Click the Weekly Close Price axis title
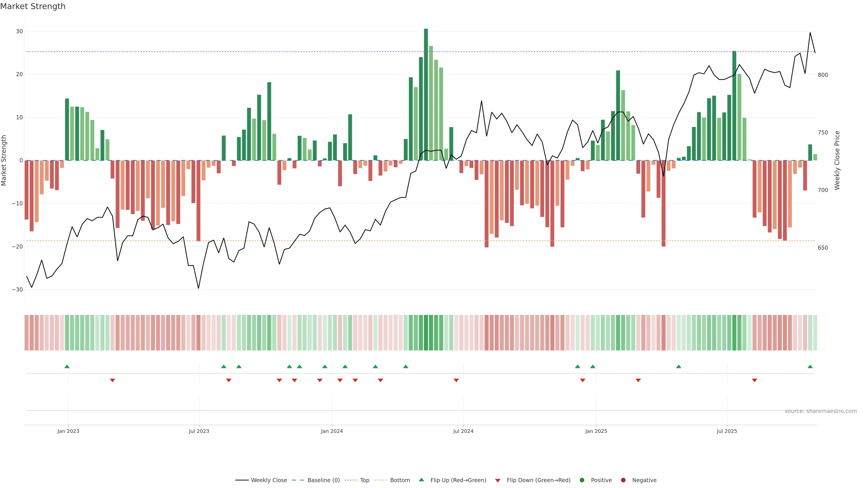 coord(837,160)
